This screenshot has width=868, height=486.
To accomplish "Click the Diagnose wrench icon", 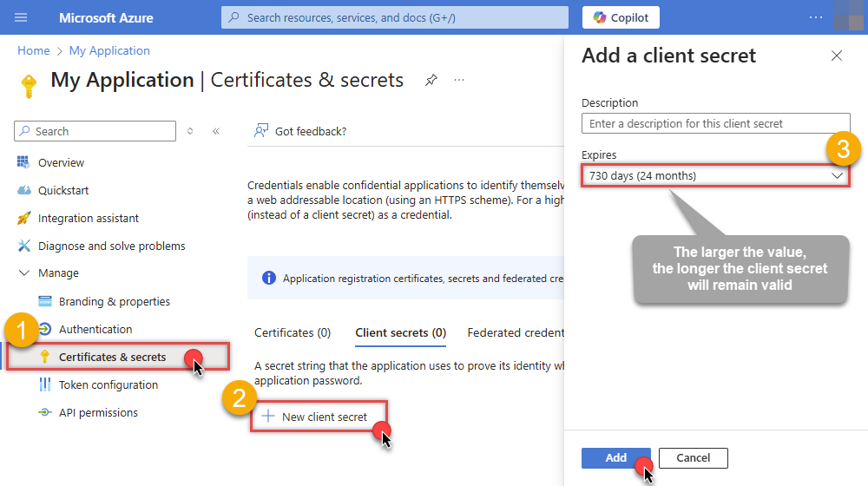I will click(x=23, y=246).
